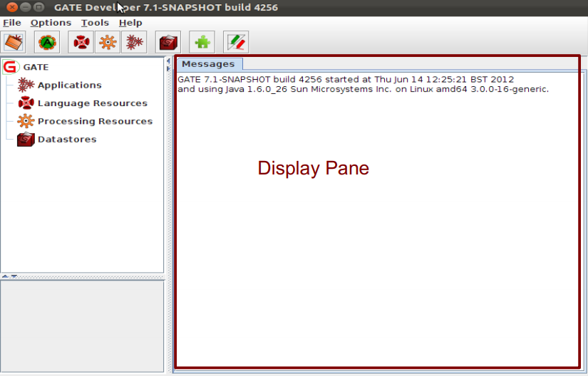Click the Processing Resources tree node icon
This screenshot has height=376, width=588.
tap(26, 121)
